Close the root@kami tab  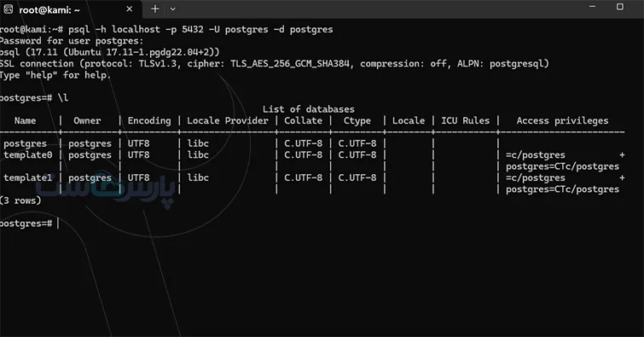130,9
